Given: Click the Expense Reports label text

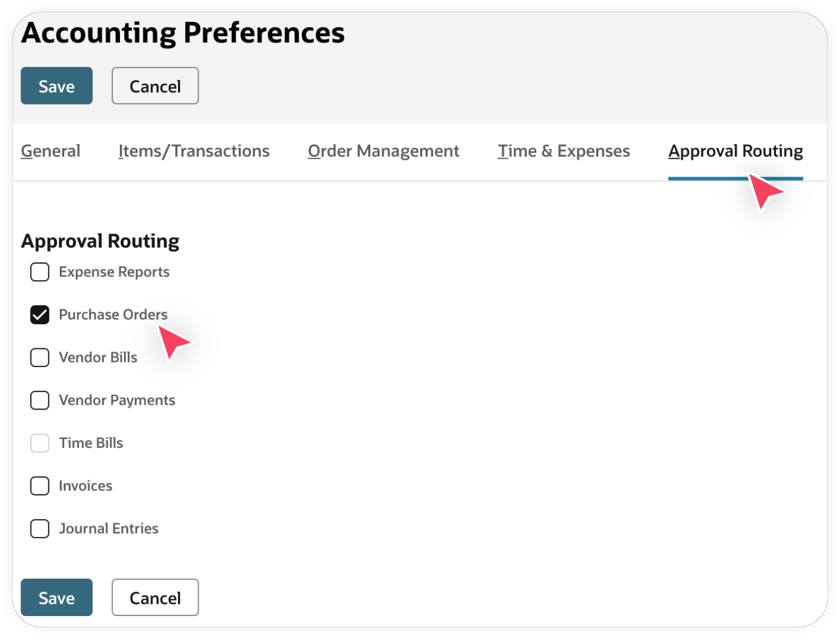Looking at the screenshot, I should click(x=114, y=272).
